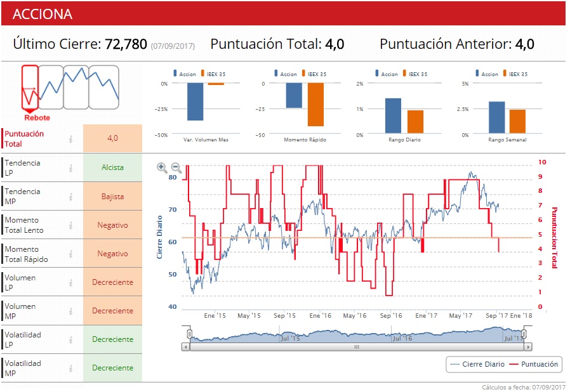Click the navigator scrollbar center grip
The image size is (570, 392).
click(357, 347)
